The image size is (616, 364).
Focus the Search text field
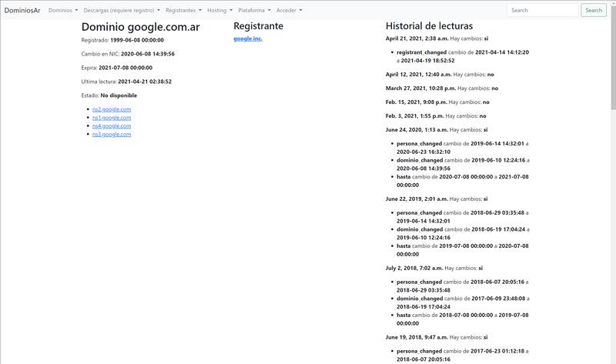(x=542, y=11)
